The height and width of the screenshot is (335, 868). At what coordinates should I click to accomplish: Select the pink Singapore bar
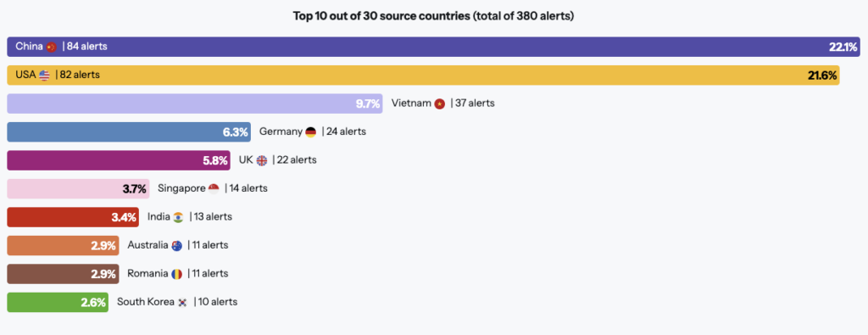(79, 189)
